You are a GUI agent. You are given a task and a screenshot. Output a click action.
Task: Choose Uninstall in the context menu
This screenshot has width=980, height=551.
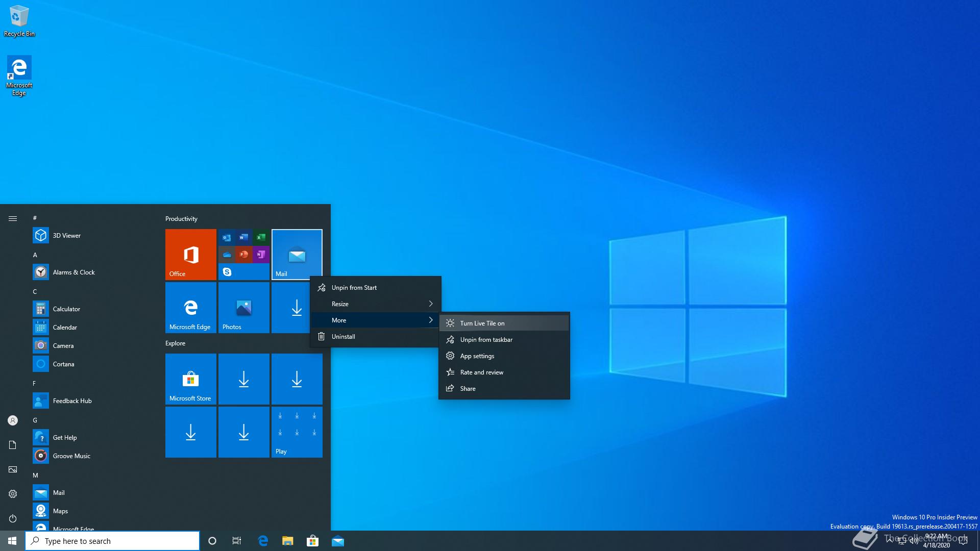(x=376, y=337)
